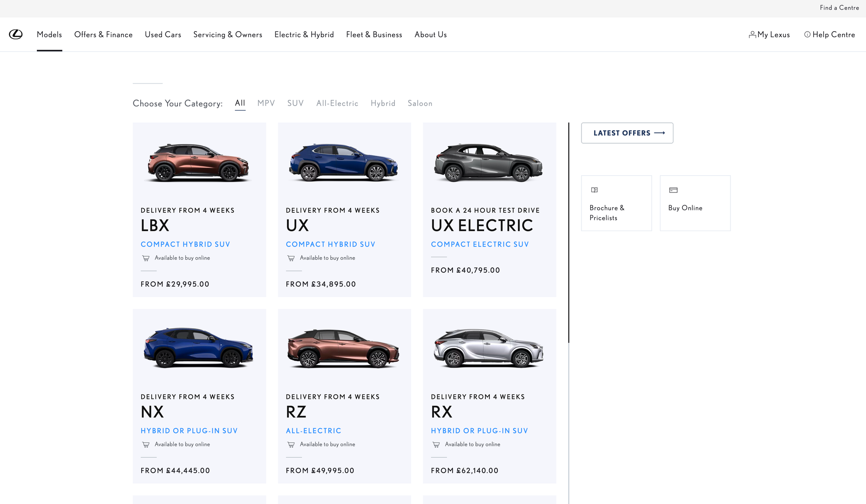Open the Servicing & Owners menu
Image resolution: width=866 pixels, height=504 pixels.
coord(227,35)
